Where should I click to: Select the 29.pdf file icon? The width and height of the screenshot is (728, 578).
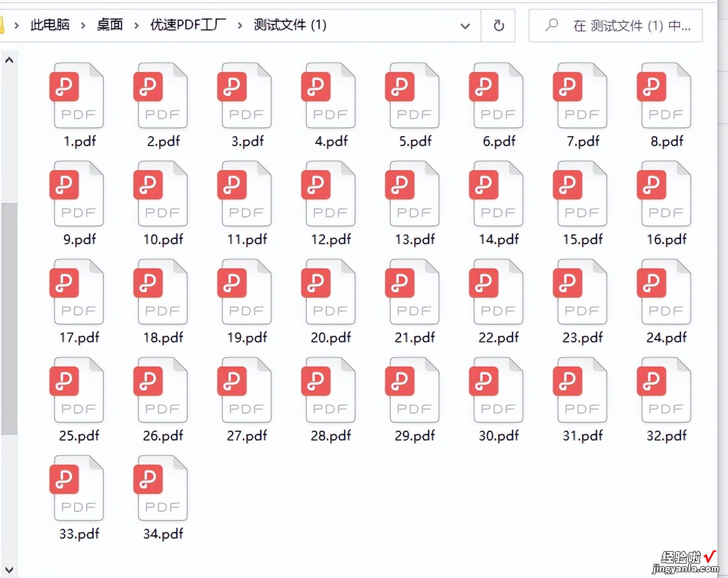click(x=412, y=390)
